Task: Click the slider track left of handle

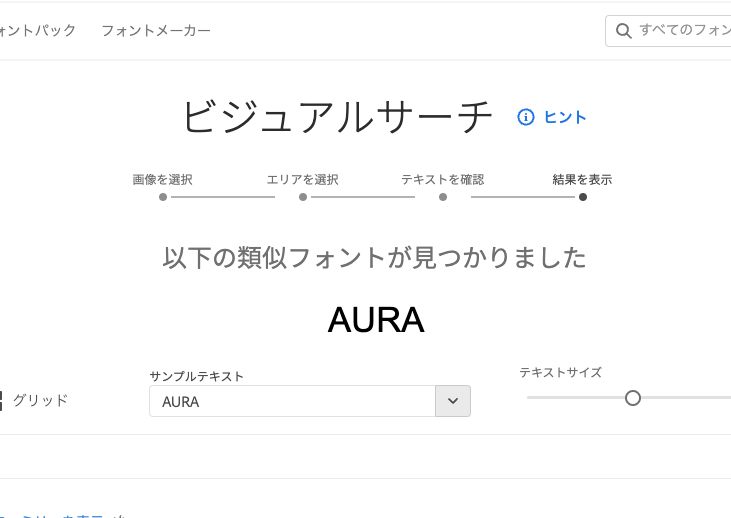Action: pyautogui.click(x=576, y=398)
